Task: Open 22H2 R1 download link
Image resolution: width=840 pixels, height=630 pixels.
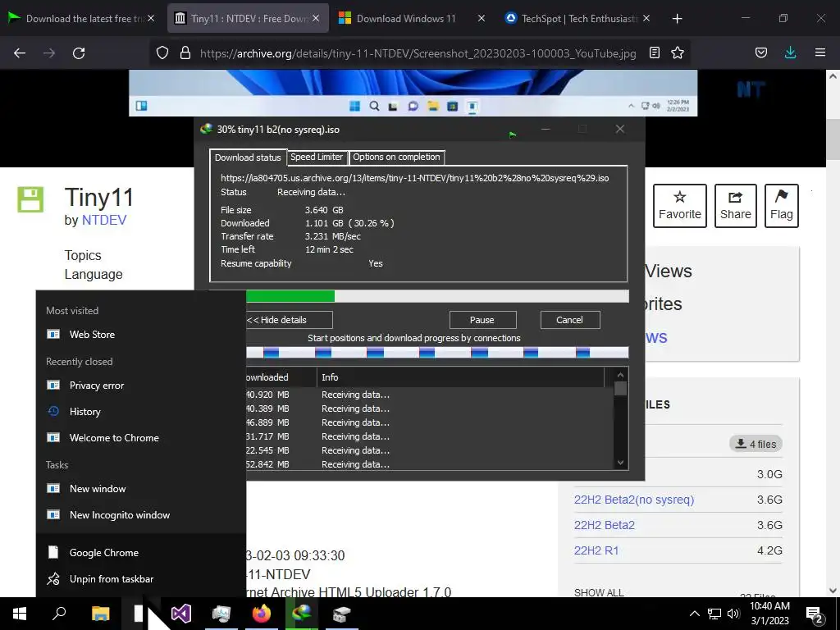Action: click(x=596, y=550)
